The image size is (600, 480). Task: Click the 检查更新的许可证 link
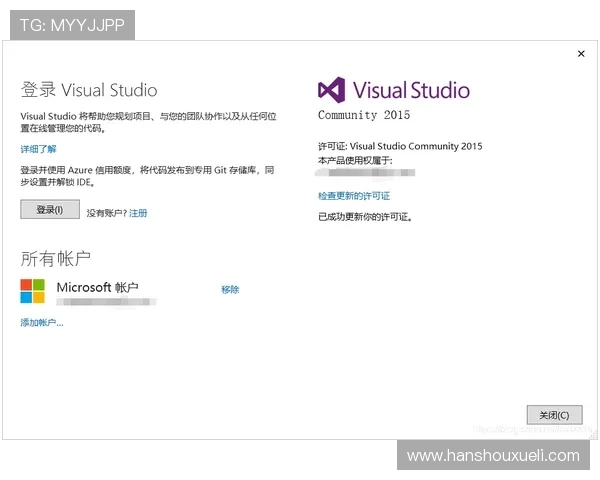[x=353, y=196]
